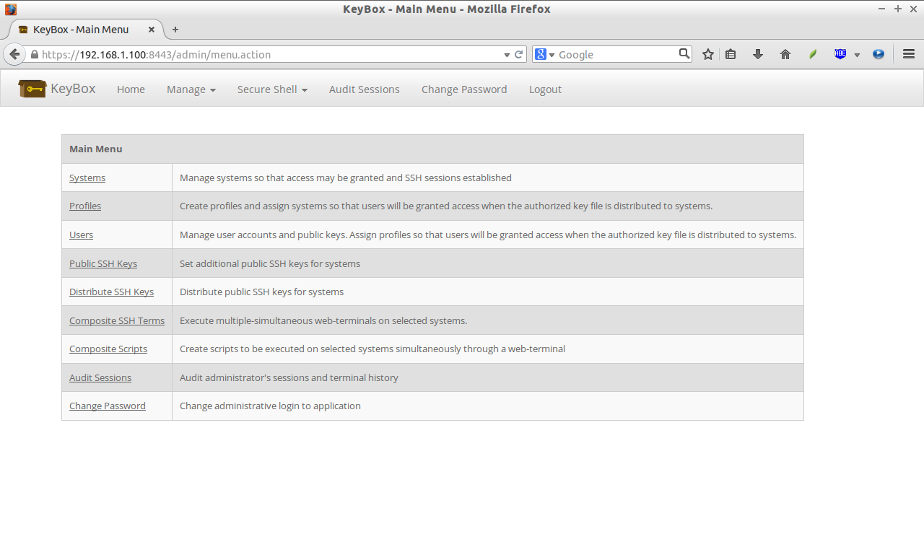Click the Firefox home icon
This screenshot has width=924, height=560.
pos(785,54)
